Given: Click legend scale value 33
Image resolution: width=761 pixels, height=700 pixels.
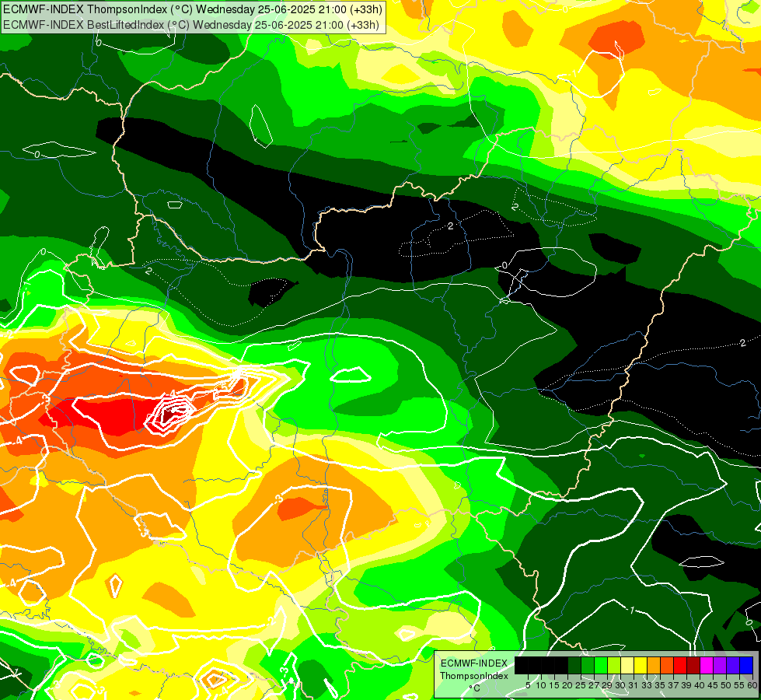Looking at the screenshot, I should (x=647, y=685).
